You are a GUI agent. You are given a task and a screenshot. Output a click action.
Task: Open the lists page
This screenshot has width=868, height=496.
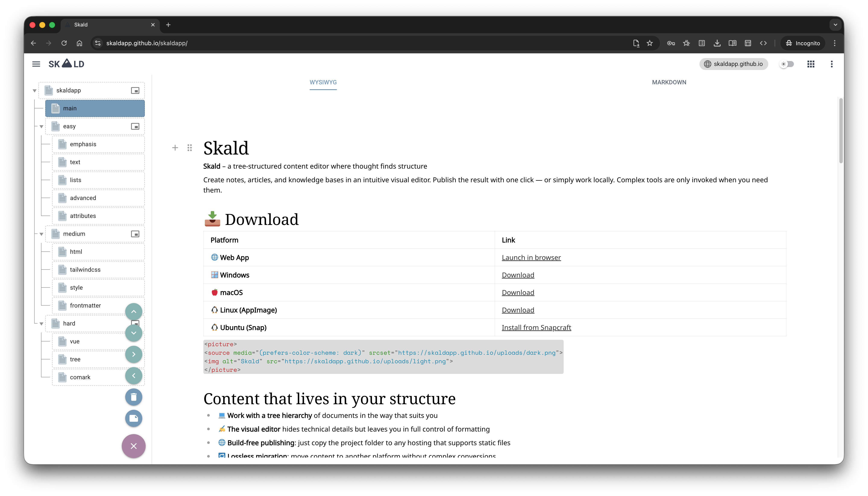(98, 180)
